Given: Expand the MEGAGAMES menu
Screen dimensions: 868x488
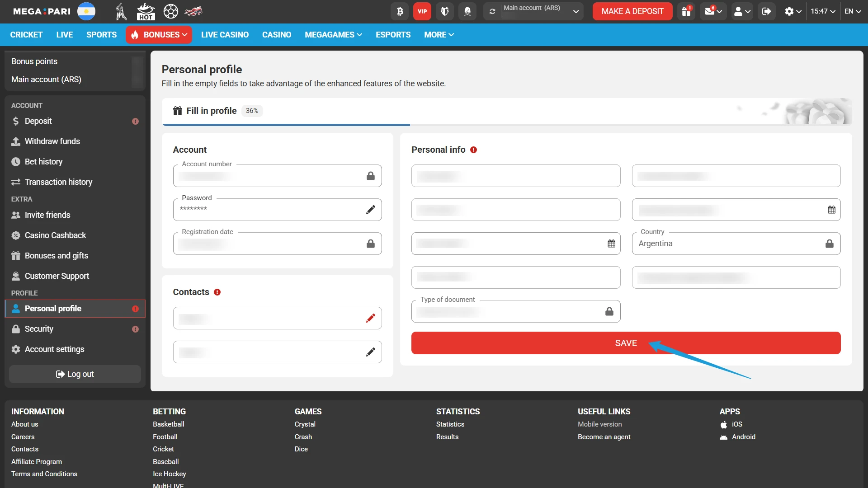Looking at the screenshot, I should [334, 35].
